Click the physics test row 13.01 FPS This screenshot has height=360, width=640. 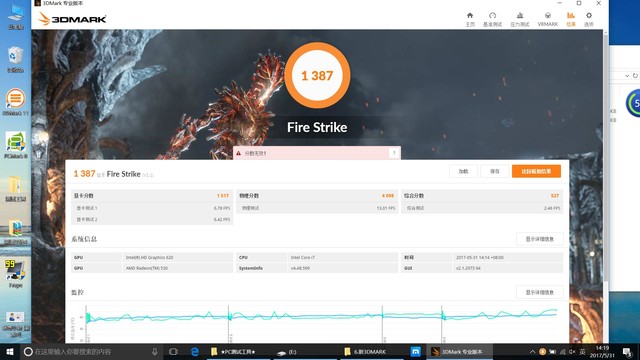(x=317, y=208)
